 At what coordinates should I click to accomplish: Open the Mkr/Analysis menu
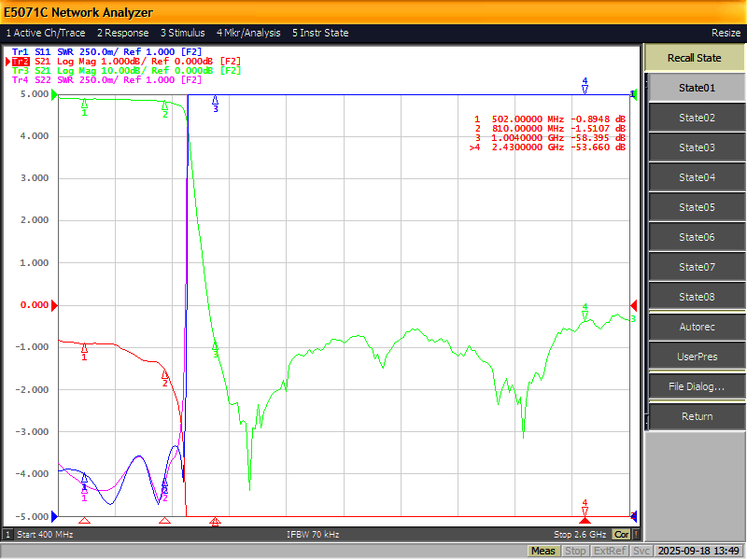(x=248, y=33)
